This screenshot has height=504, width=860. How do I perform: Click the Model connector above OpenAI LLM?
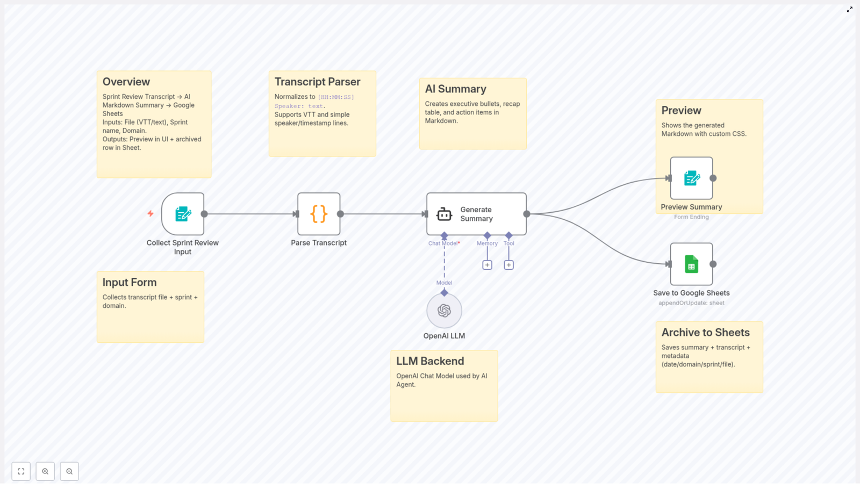click(x=444, y=292)
